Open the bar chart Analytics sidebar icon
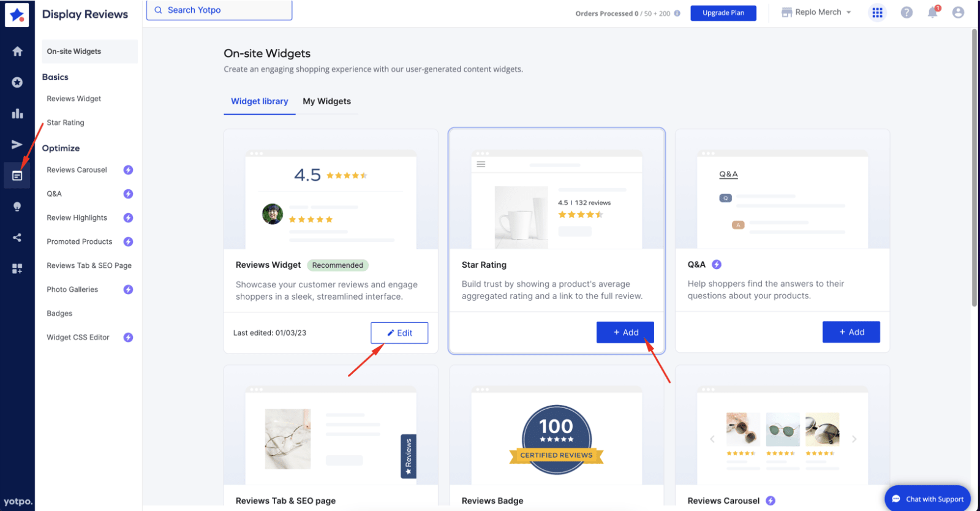980x511 pixels. pyautogui.click(x=17, y=113)
